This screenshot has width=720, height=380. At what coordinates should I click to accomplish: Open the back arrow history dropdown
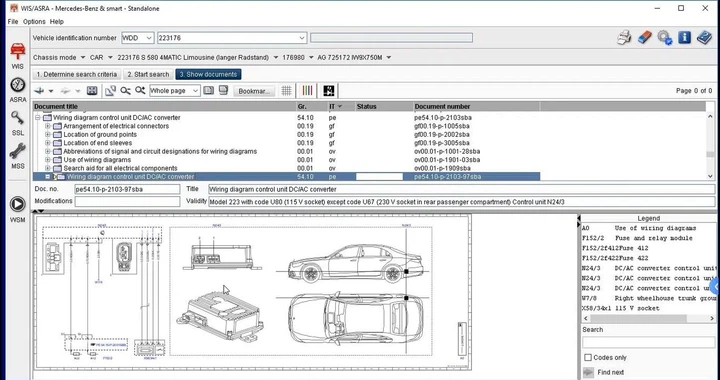pos(51,91)
